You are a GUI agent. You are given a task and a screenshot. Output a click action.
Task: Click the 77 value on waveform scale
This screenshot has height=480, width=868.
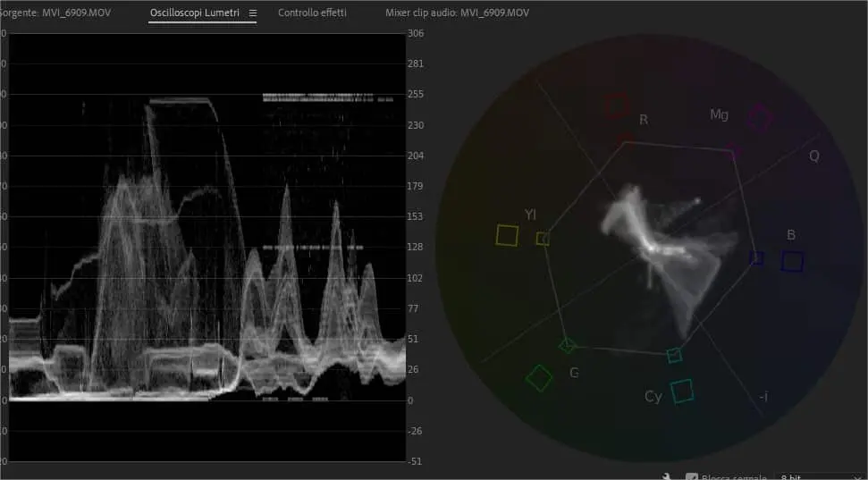[414, 308]
